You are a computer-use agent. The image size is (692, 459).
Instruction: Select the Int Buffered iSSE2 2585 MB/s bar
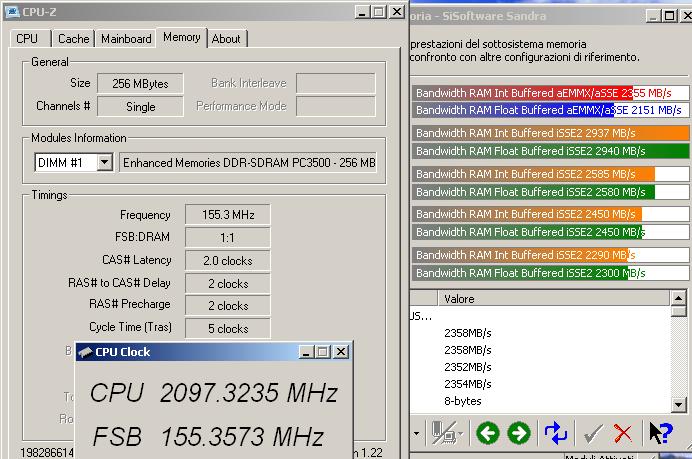(x=550, y=174)
